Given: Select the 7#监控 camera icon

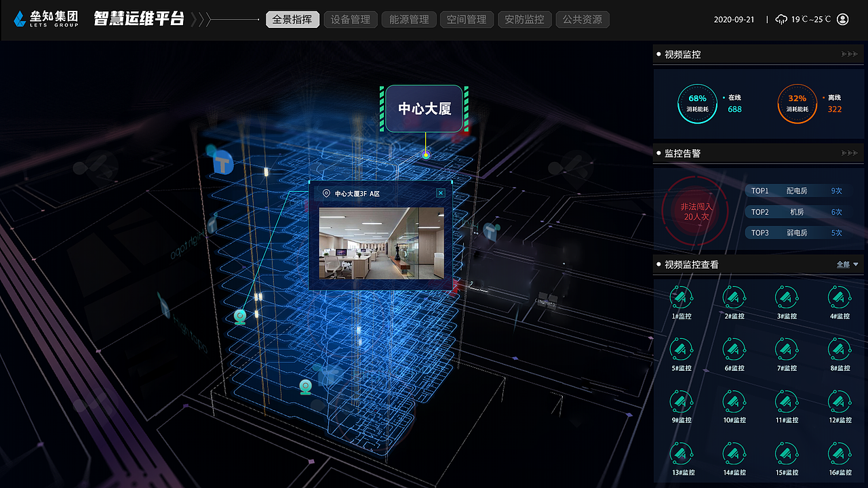Looking at the screenshot, I should pyautogui.click(x=787, y=350).
